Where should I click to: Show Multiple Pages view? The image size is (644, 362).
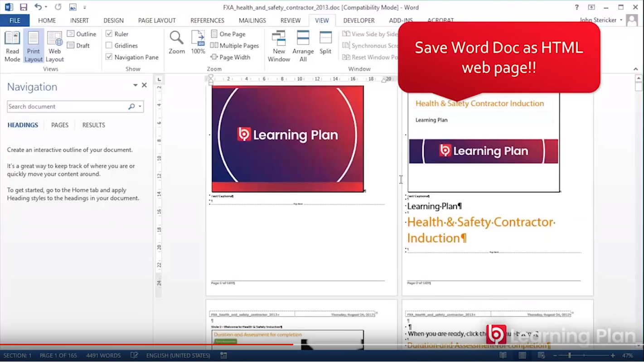pos(234,46)
